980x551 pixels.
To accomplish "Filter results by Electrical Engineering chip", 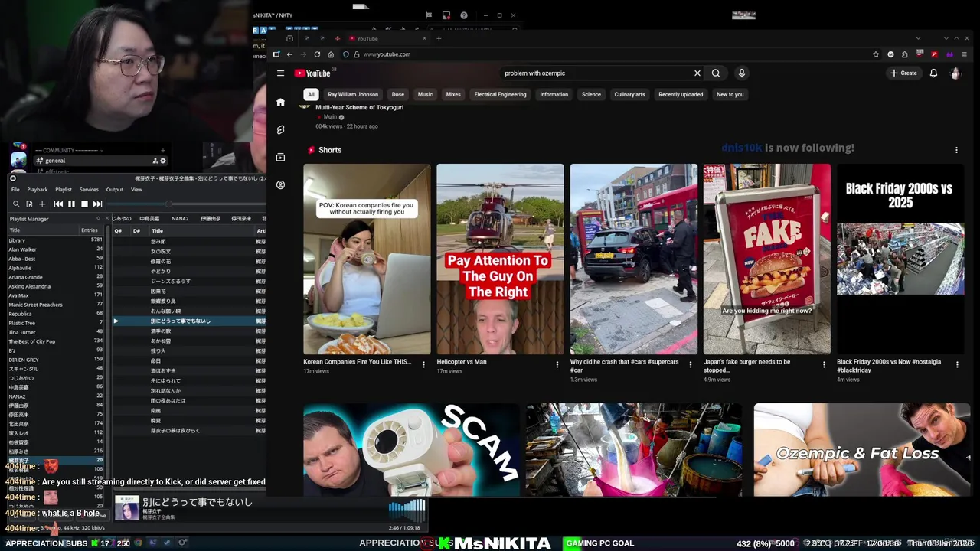I will pos(500,94).
